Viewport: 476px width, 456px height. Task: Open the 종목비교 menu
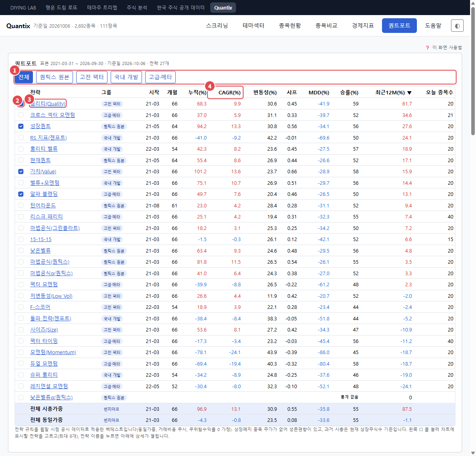tap(326, 26)
